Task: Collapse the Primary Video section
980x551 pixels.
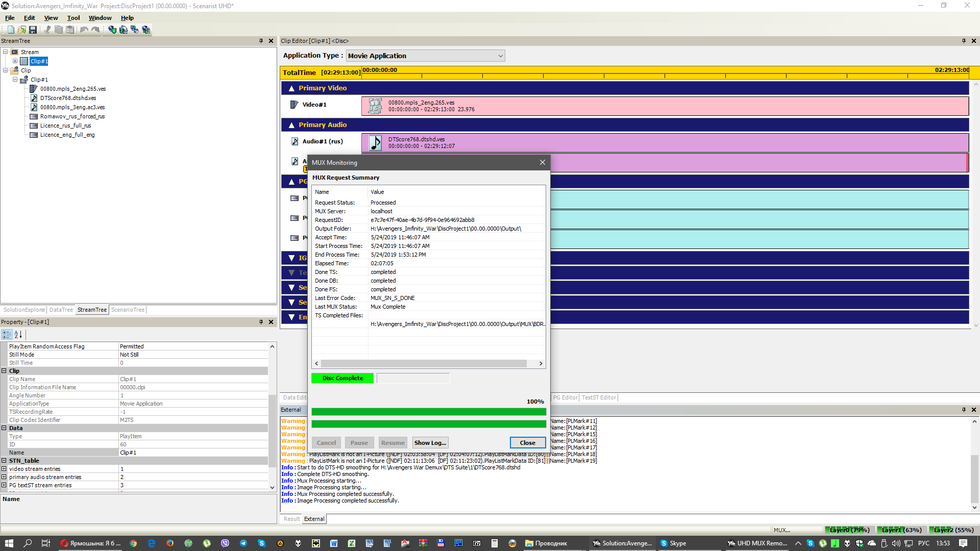Action: coord(291,88)
